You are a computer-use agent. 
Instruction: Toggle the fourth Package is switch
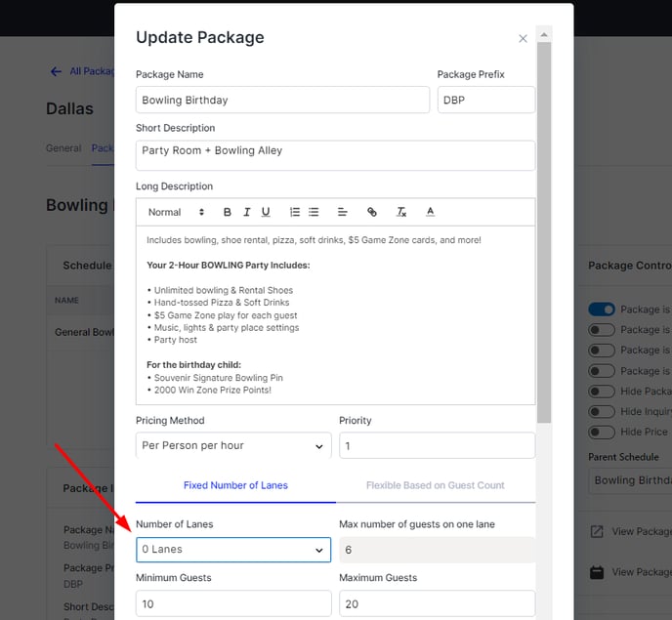pos(602,371)
